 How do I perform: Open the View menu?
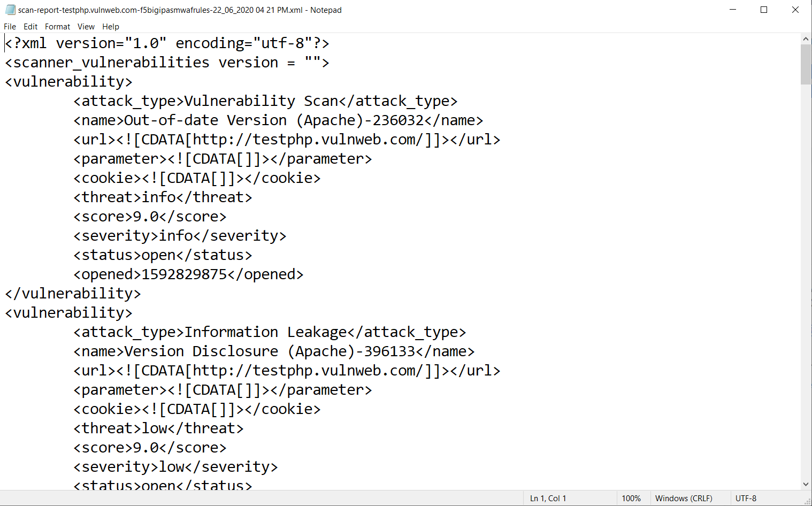(86, 27)
